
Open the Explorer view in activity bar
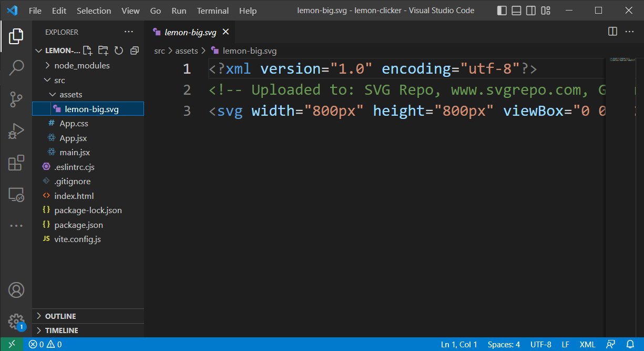(16, 36)
